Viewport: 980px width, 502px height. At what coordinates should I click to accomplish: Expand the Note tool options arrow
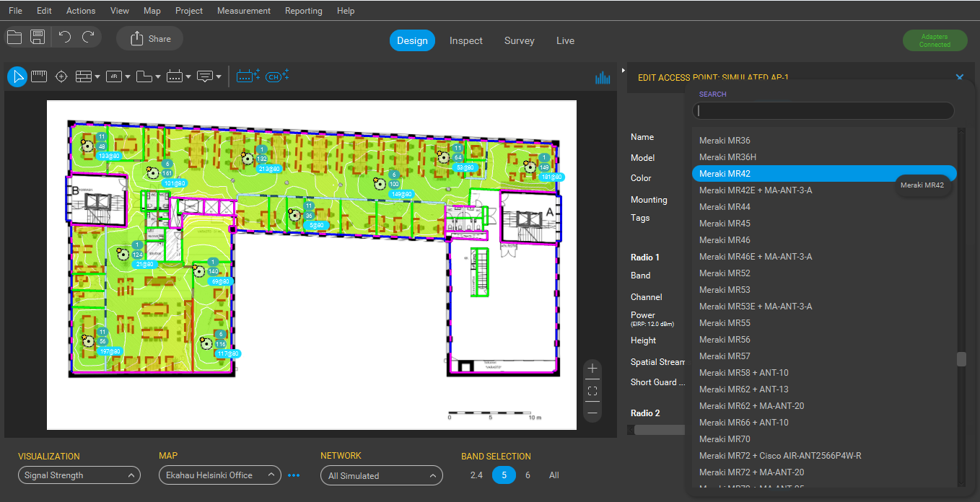point(219,77)
